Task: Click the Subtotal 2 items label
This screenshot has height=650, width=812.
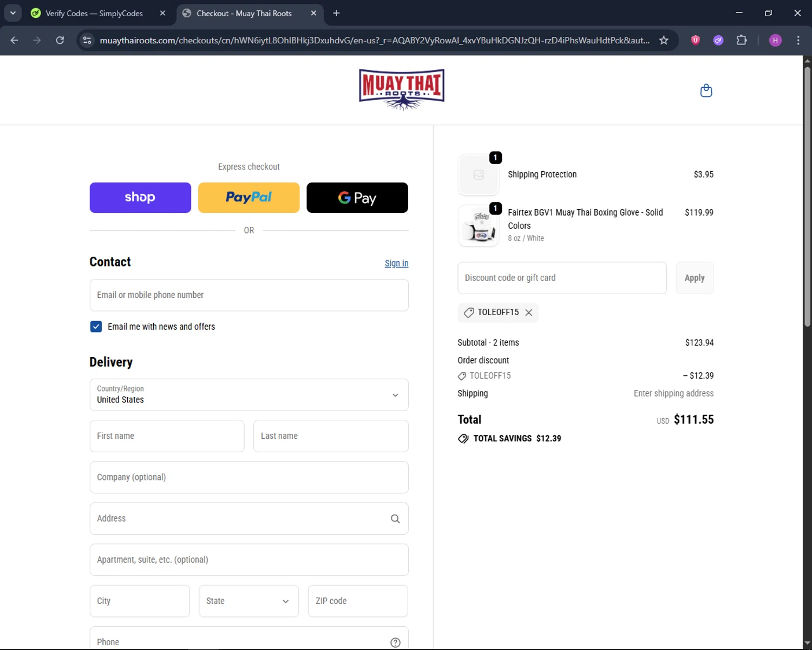Action: (488, 343)
